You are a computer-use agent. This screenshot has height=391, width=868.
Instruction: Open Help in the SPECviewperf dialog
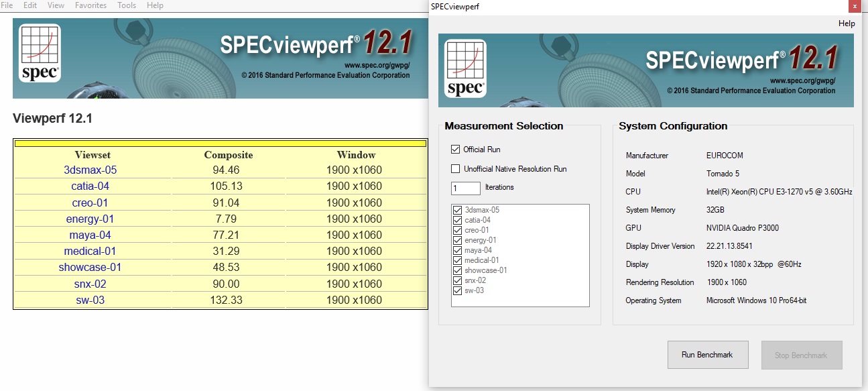tap(847, 23)
